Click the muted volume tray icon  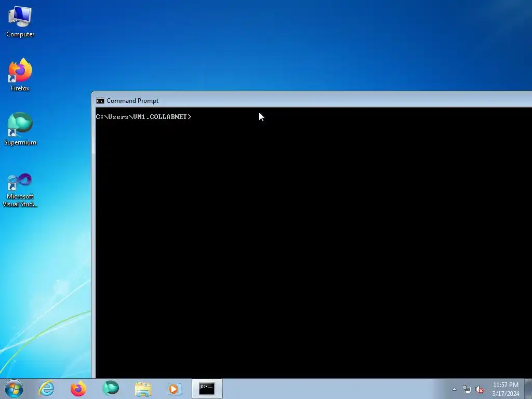point(480,389)
